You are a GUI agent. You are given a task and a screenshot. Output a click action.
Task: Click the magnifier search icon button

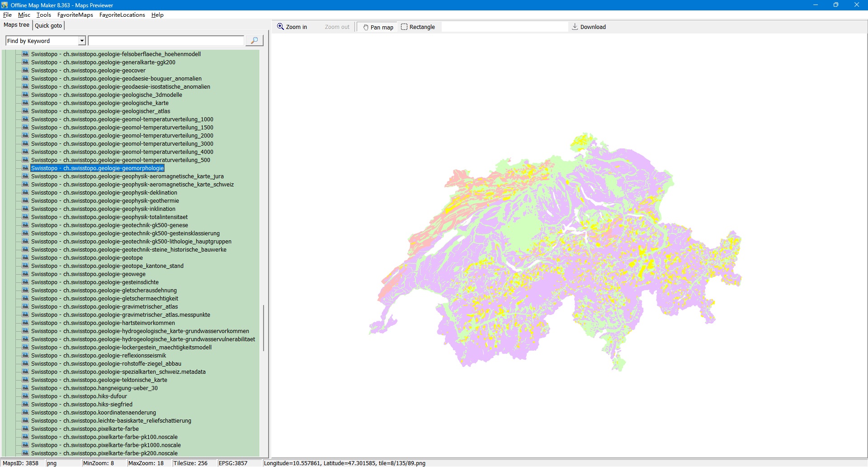pyautogui.click(x=254, y=41)
